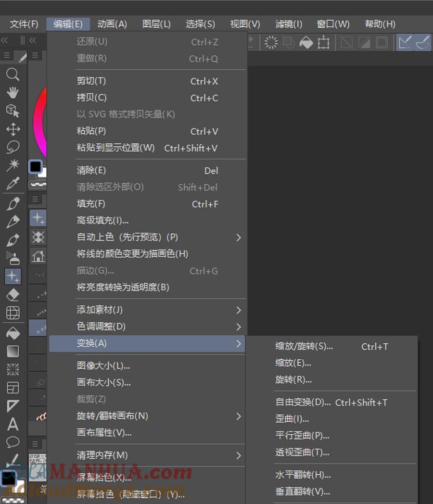Open the 选择(S) menu
The width and height of the screenshot is (433, 504).
tap(200, 24)
